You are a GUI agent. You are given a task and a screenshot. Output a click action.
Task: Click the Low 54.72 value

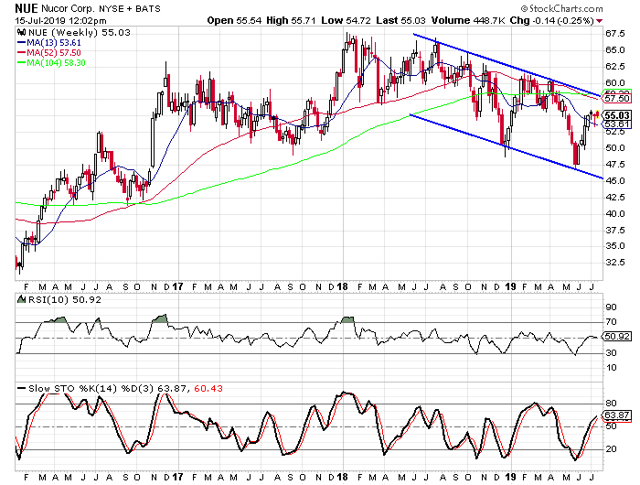tap(346, 20)
